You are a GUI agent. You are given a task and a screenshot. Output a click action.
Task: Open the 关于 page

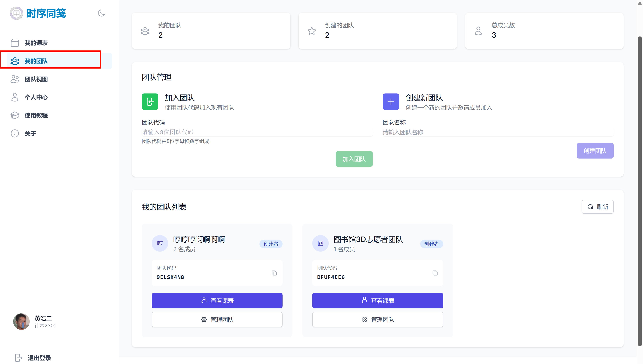30,133
